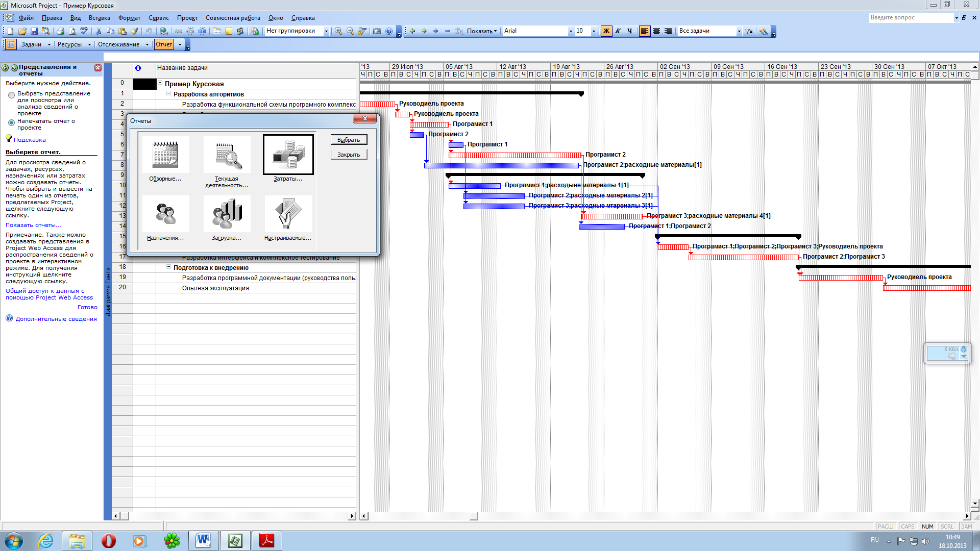
Task: Open the Arial font dropdown
Action: (x=571, y=31)
